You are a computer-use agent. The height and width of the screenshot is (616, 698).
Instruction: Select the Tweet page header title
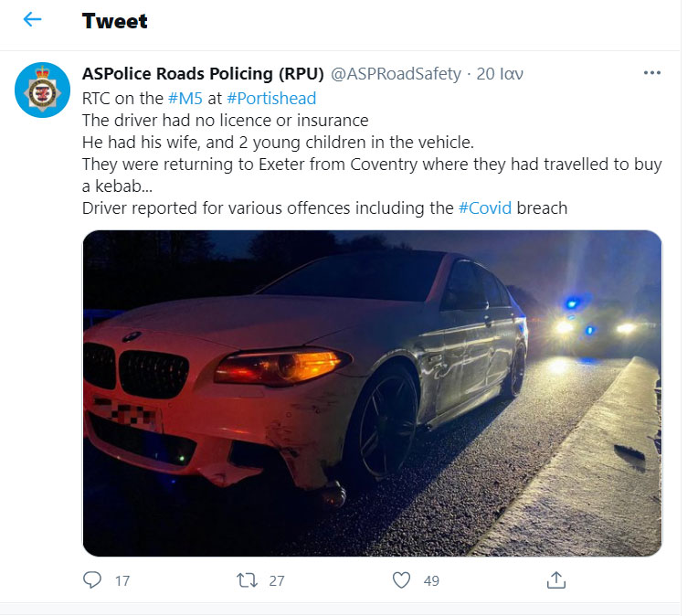coord(115,21)
